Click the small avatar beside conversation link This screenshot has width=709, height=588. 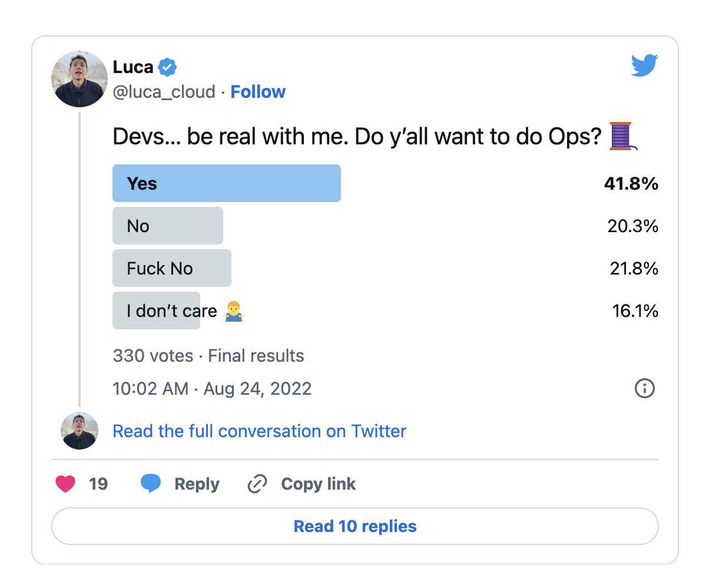click(x=79, y=431)
